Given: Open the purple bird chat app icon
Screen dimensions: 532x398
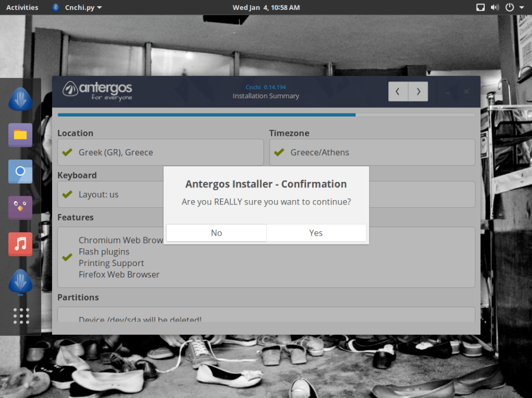Looking at the screenshot, I should 21,207.
